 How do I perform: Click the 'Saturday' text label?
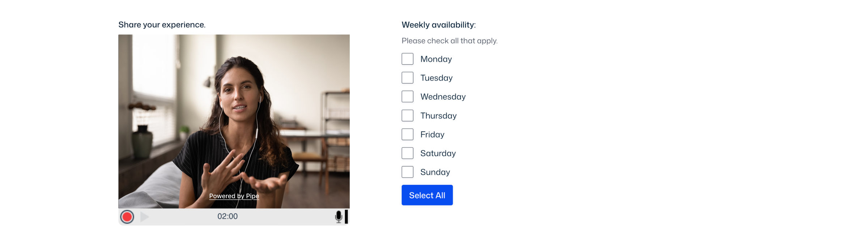point(438,153)
